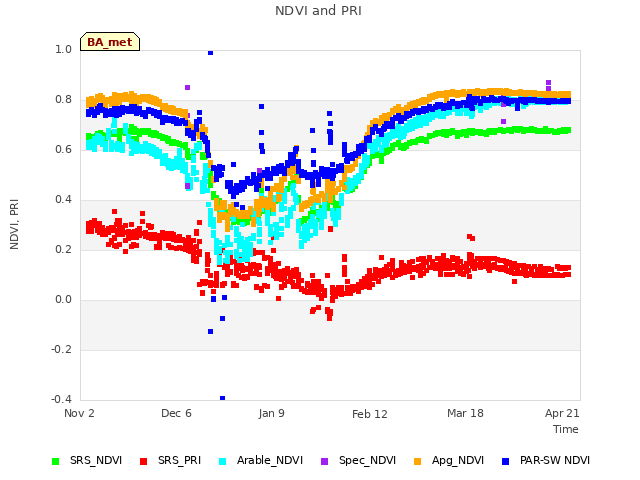Click the Apr 21 x-axis tick label
640x480 pixels.
pos(562,413)
